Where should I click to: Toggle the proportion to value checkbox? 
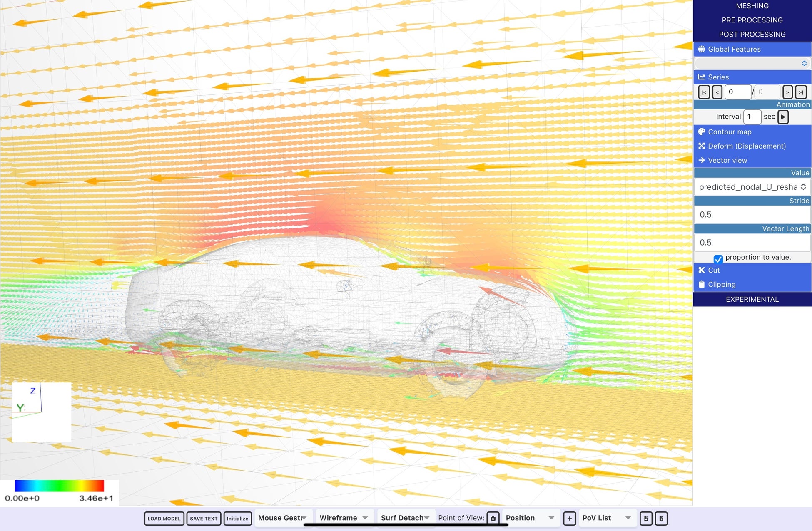pyautogui.click(x=718, y=258)
